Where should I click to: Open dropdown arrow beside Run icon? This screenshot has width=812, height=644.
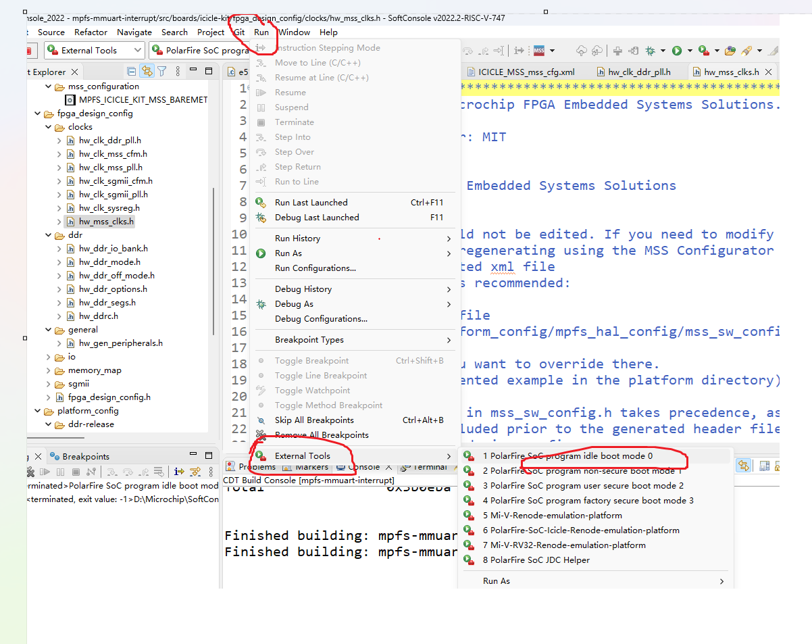[689, 51]
